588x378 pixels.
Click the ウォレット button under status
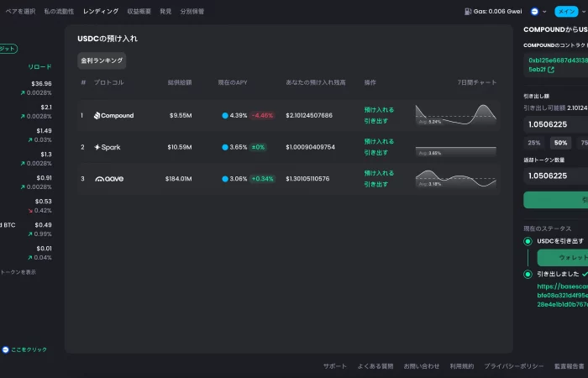563,258
